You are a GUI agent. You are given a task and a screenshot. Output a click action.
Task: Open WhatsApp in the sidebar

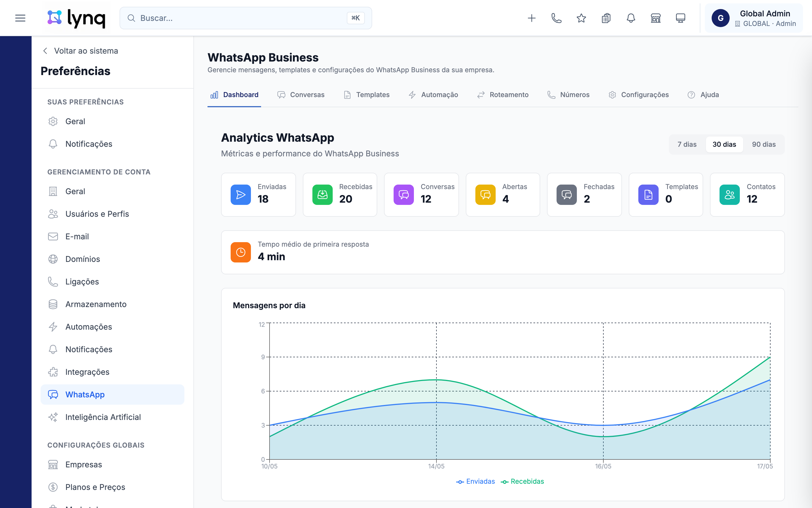coord(112,395)
